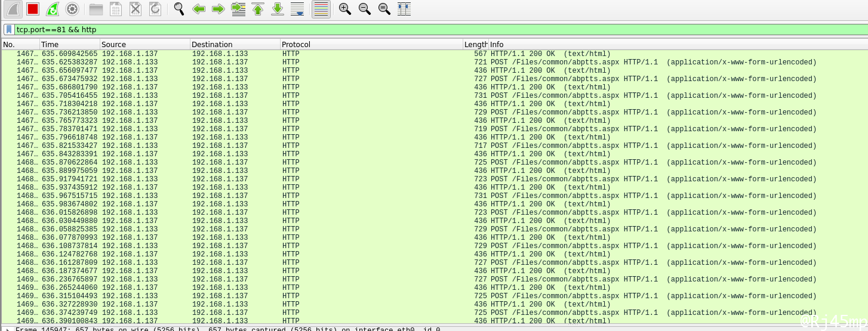Screen dimensions: 868x331
Task: Sort packets by Protocol column header
Action: pyautogui.click(x=370, y=44)
